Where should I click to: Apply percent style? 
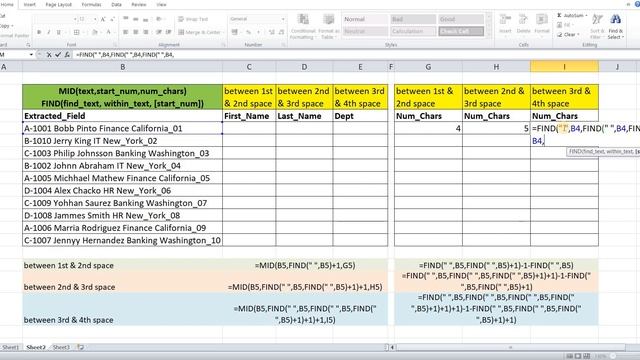(x=248, y=32)
